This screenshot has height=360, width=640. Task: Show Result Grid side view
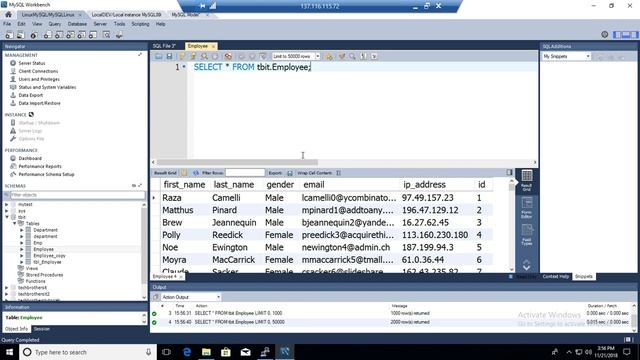pos(527,180)
